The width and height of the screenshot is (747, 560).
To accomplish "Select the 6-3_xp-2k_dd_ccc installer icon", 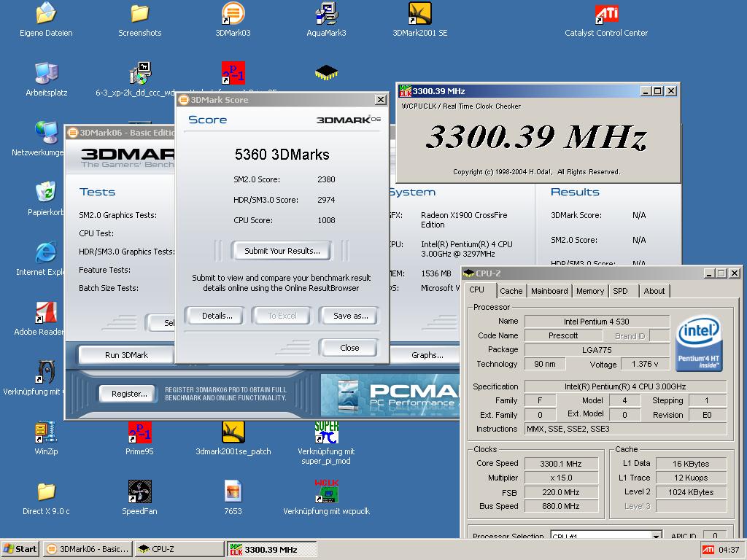I will (x=139, y=74).
